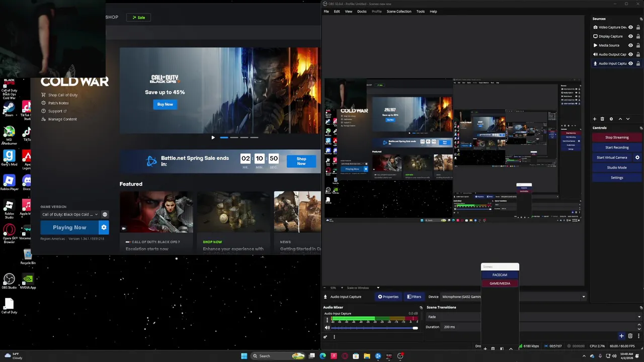Move selected source up in Sources
The image size is (644, 362).
[620, 119]
